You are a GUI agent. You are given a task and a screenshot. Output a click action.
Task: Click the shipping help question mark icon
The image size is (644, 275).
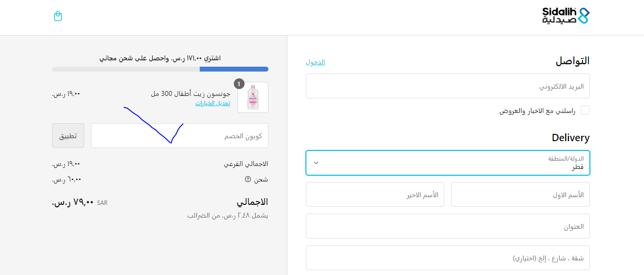[x=248, y=179]
